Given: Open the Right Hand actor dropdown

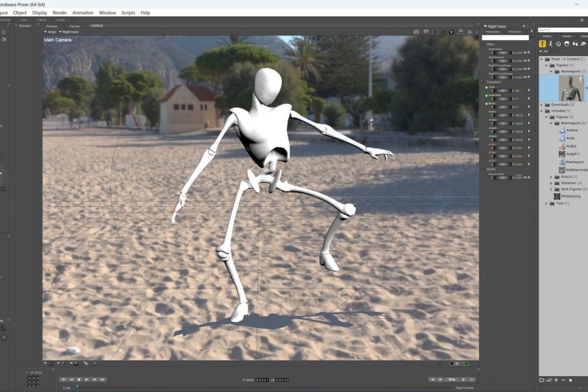Looking at the screenshot, I should 70,32.
